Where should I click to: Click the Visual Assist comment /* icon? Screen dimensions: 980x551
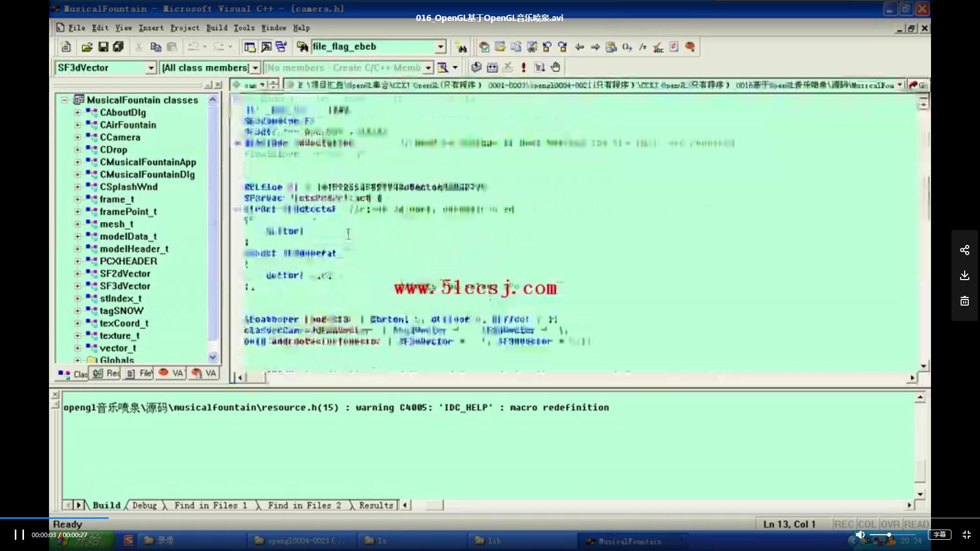coord(643,47)
